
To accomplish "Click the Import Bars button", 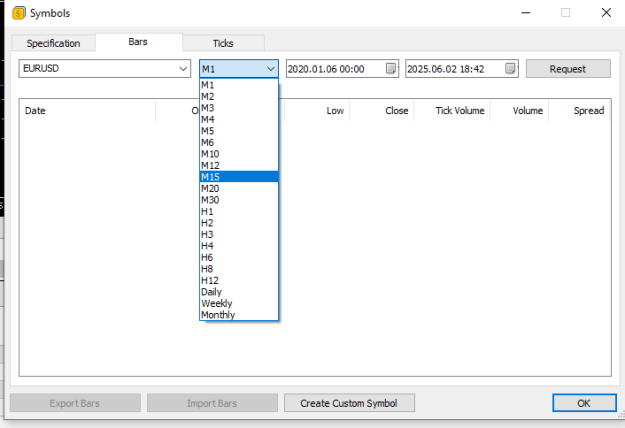I will coord(212,403).
